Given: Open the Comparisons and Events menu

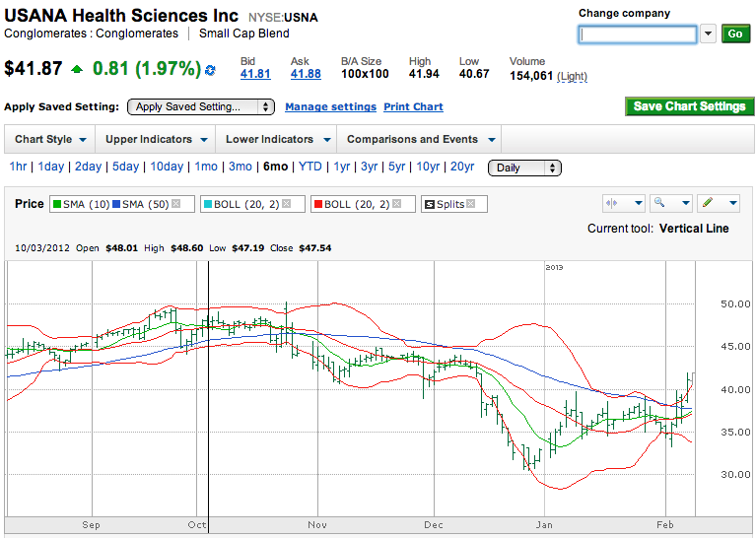Looking at the screenshot, I should [x=420, y=139].
